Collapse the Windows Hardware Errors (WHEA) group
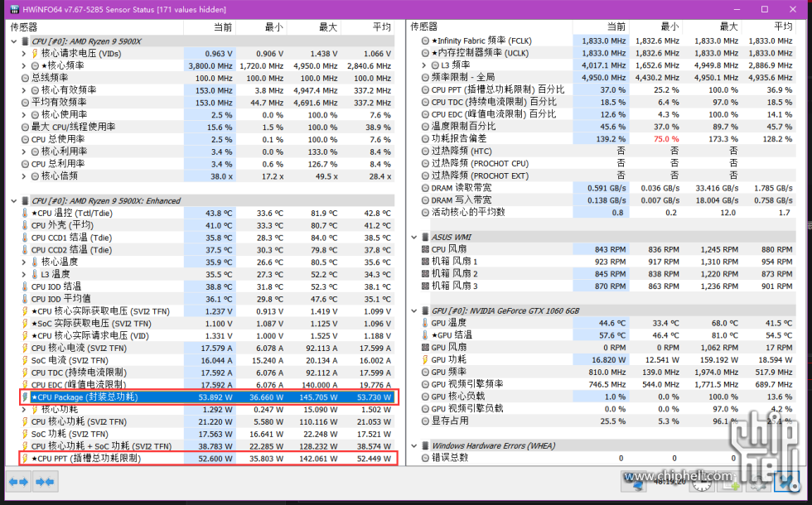Screen dimensions: 812x505 414,445
